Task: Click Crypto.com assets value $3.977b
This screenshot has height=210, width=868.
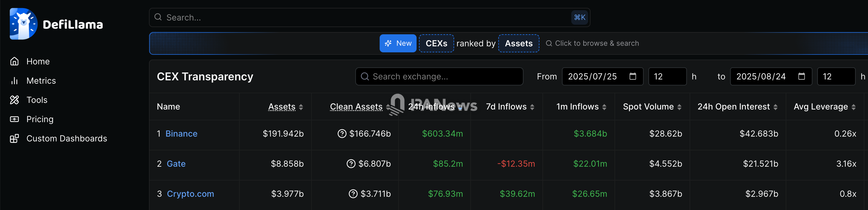Action: tap(287, 194)
